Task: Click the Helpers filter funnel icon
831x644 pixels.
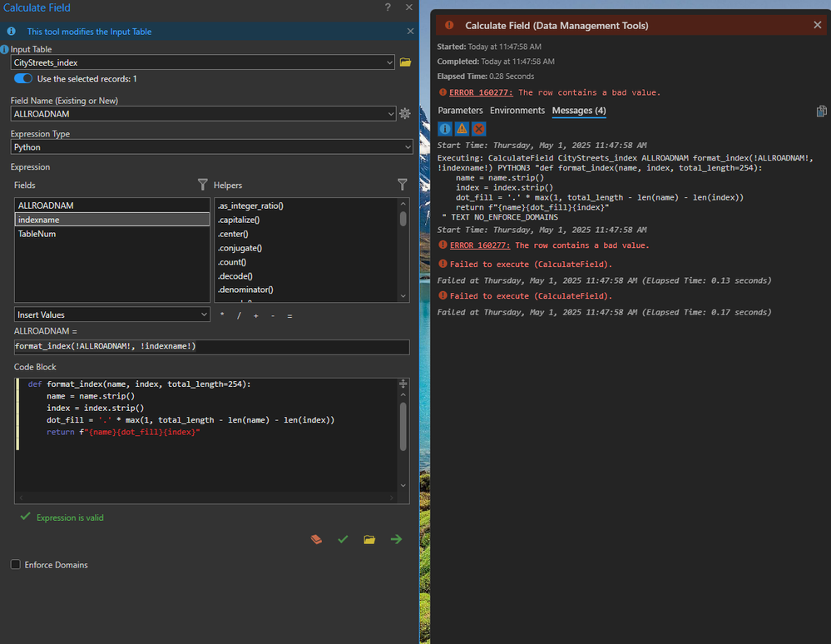Action: coord(403,185)
